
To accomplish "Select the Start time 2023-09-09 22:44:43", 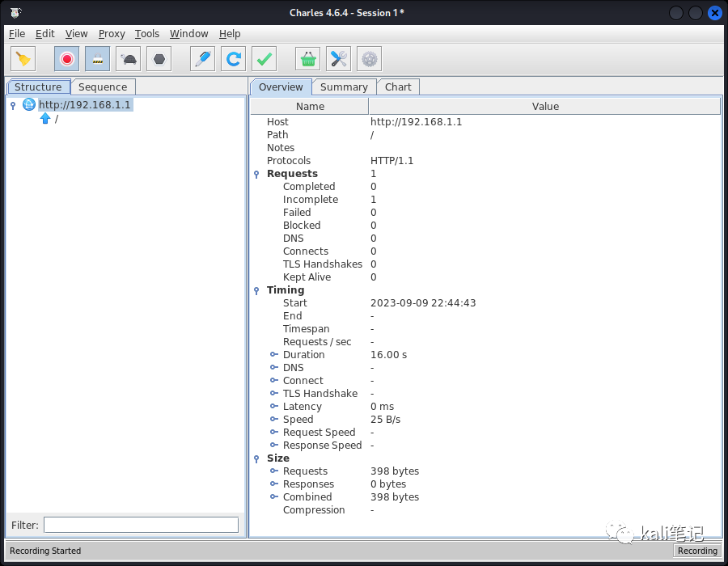I will coord(423,303).
